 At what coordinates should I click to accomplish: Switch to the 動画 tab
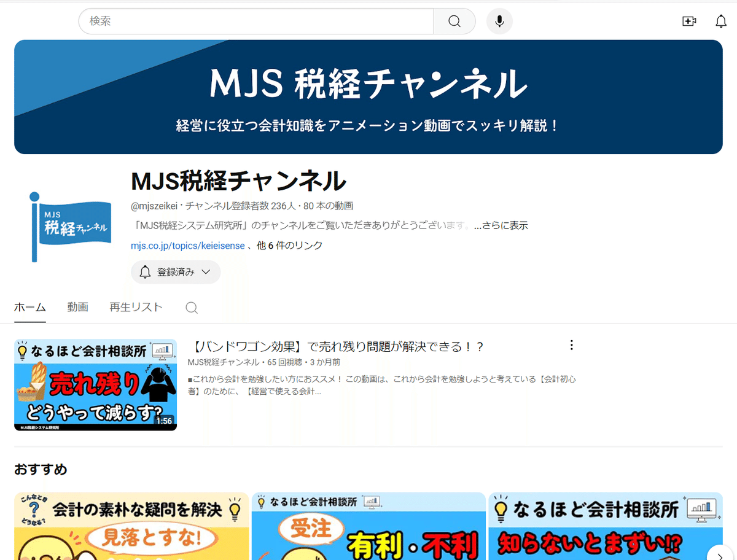point(78,307)
